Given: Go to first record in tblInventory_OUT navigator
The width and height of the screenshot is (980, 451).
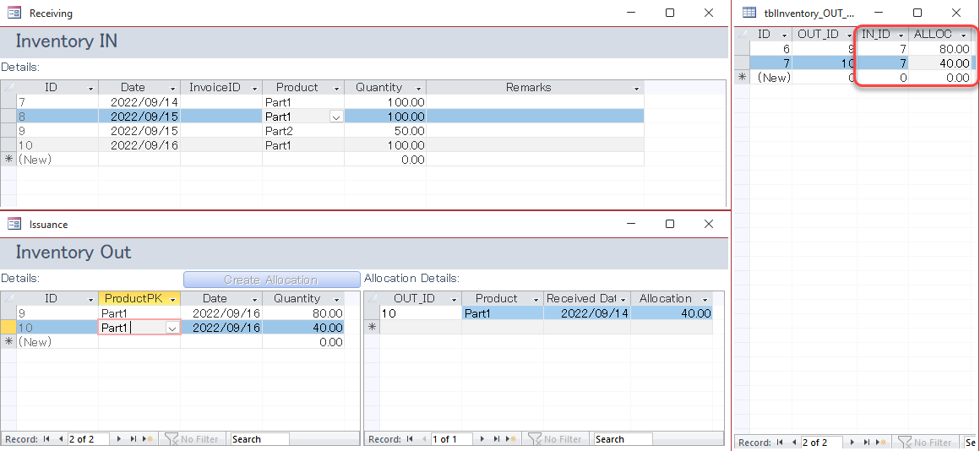Looking at the screenshot, I should pos(779,443).
